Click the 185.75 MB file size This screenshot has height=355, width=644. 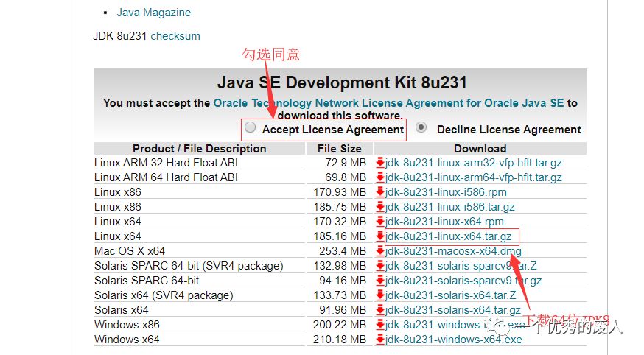click(340, 207)
